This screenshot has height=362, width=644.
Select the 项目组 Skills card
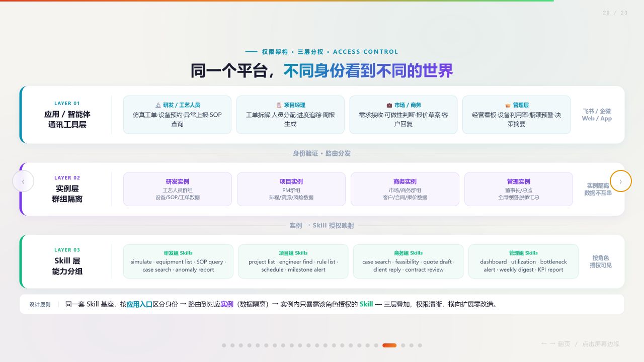click(x=293, y=261)
